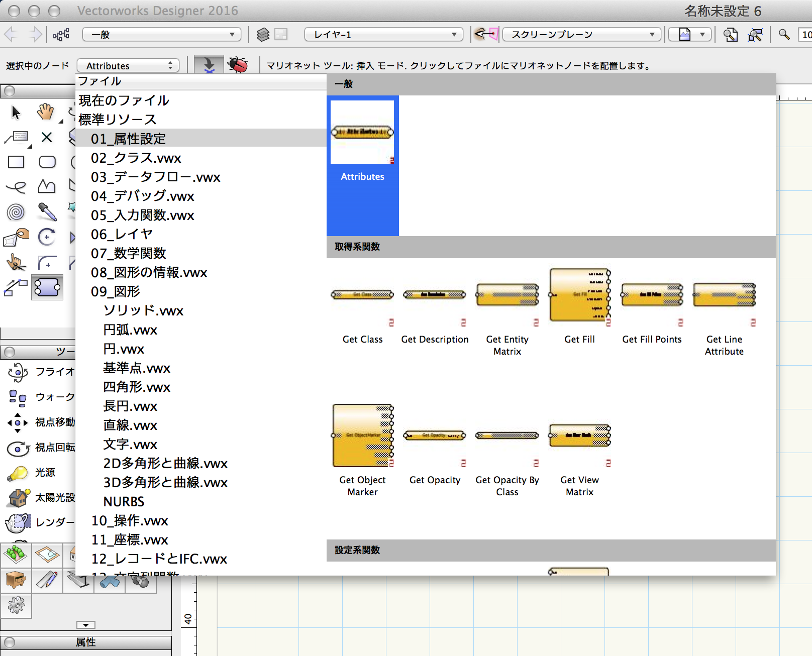Open the view page icon dropdown
The width and height of the screenshot is (812, 656).
[x=690, y=34]
